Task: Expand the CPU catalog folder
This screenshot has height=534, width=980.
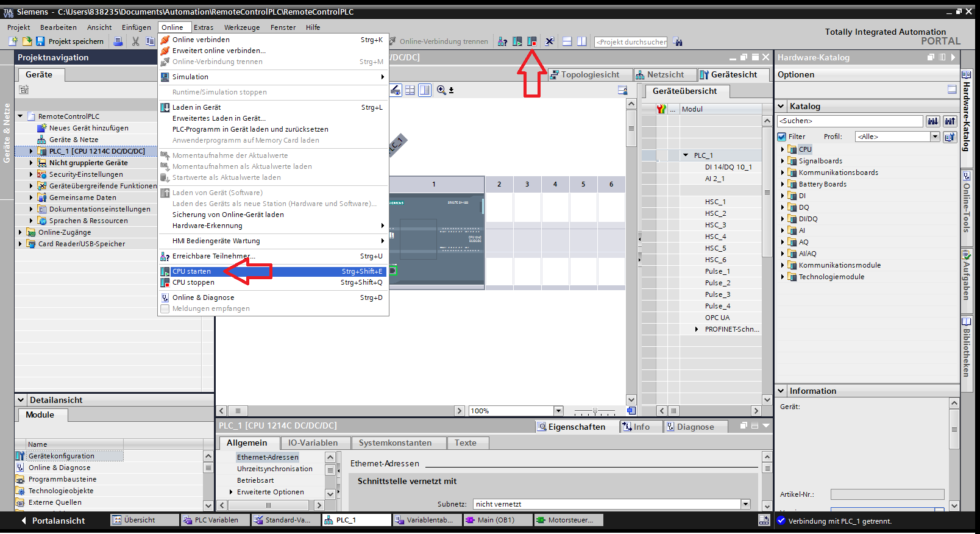Action: [x=783, y=149]
